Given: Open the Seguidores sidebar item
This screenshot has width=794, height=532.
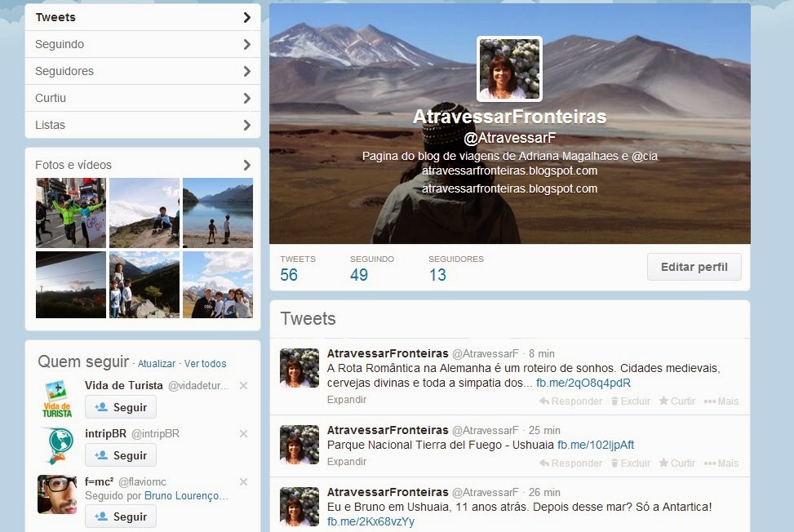Looking at the screenshot, I should 142,71.
